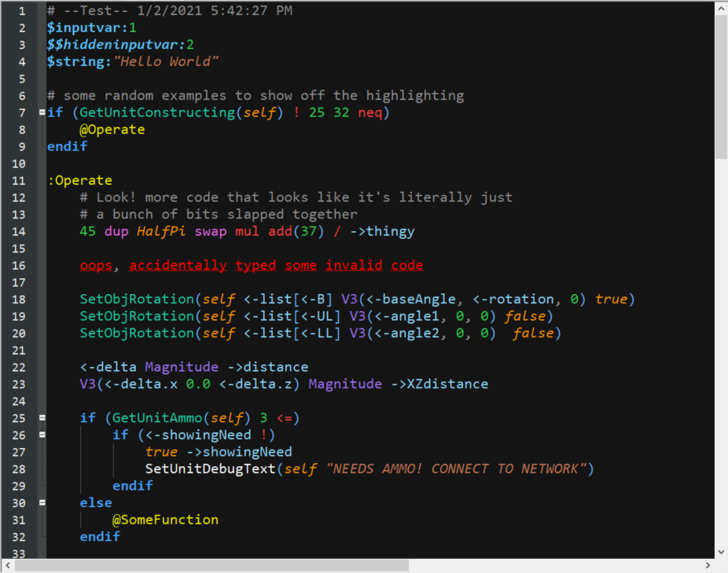The image size is (728, 573).
Task: Place cursor in the "Hello World" string
Action: tap(166, 61)
